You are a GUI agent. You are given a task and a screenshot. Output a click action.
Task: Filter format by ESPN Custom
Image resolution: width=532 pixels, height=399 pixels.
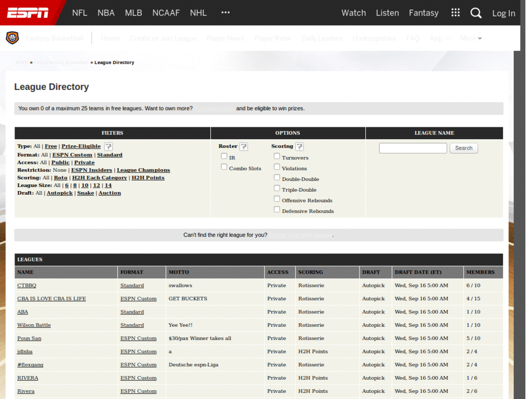72,155
